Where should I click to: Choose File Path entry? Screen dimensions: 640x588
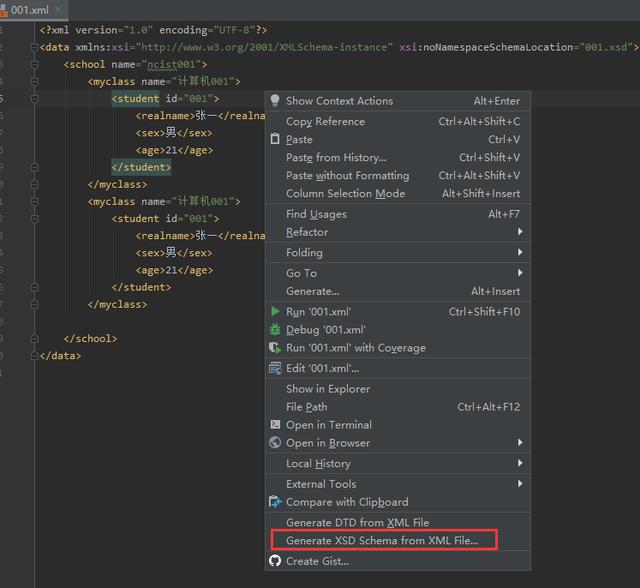point(398,406)
